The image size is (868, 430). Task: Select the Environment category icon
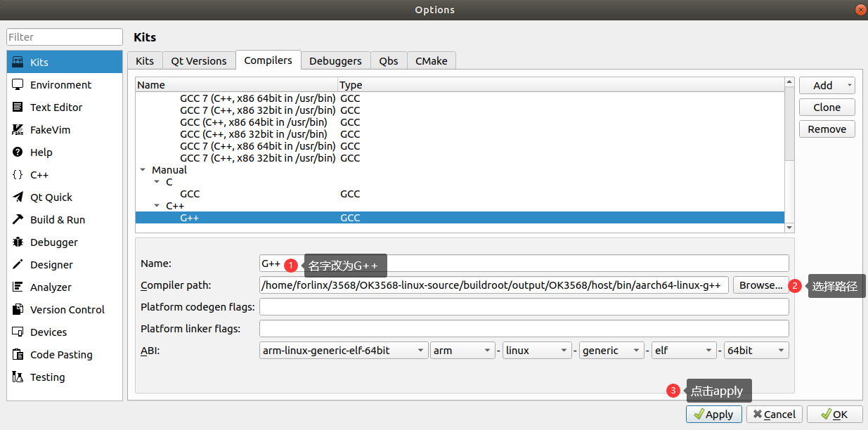pyautogui.click(x=18, y=85)
